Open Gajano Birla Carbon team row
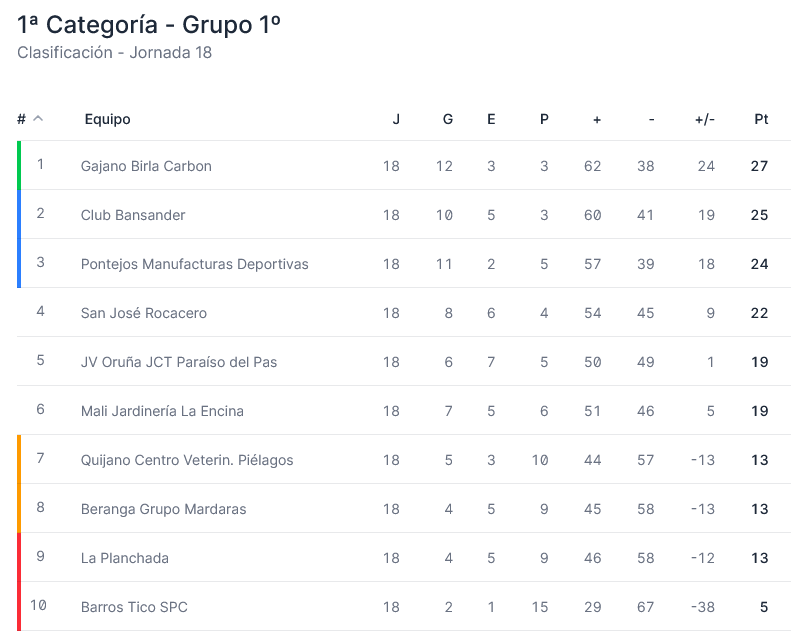The width and height of the screenshot is (791, 638). pos(404,165)
